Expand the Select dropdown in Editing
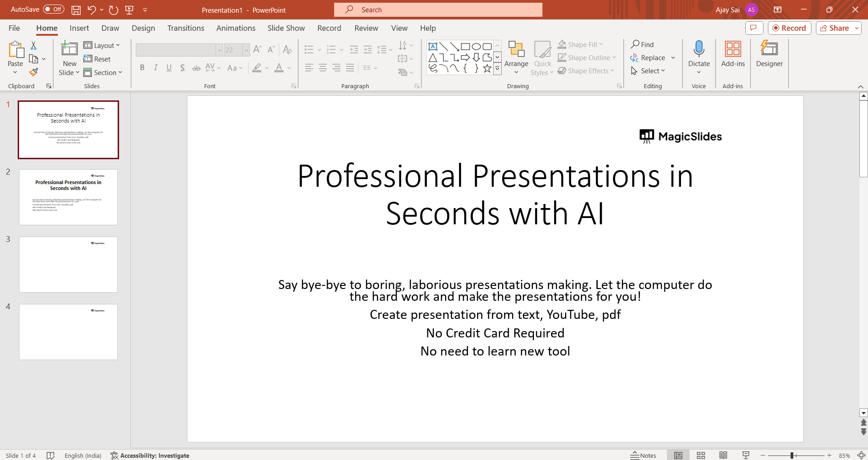Screen dimensions: 868x460 648,71
